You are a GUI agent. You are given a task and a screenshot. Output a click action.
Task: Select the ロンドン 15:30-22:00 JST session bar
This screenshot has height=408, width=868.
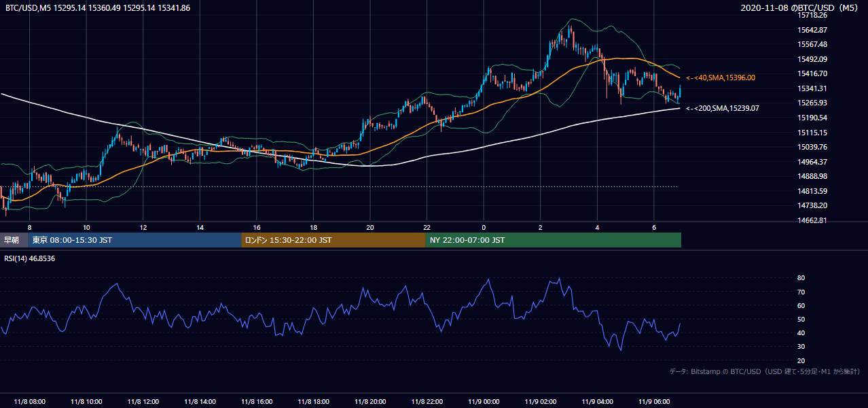[333, 240]
